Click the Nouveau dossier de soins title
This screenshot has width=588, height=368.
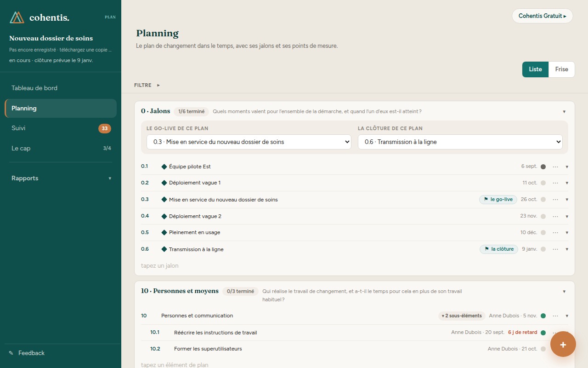[x=51, y=39]
